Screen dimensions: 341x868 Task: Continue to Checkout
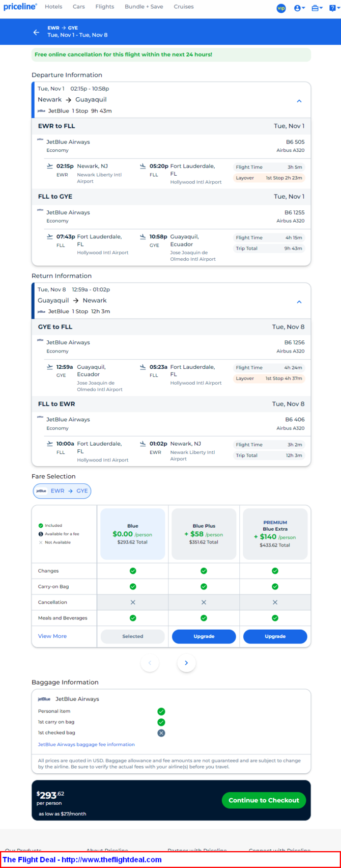point(264,800)
